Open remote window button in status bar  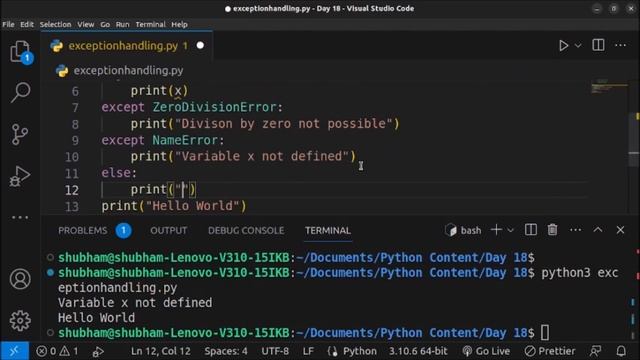coord(14,351)
